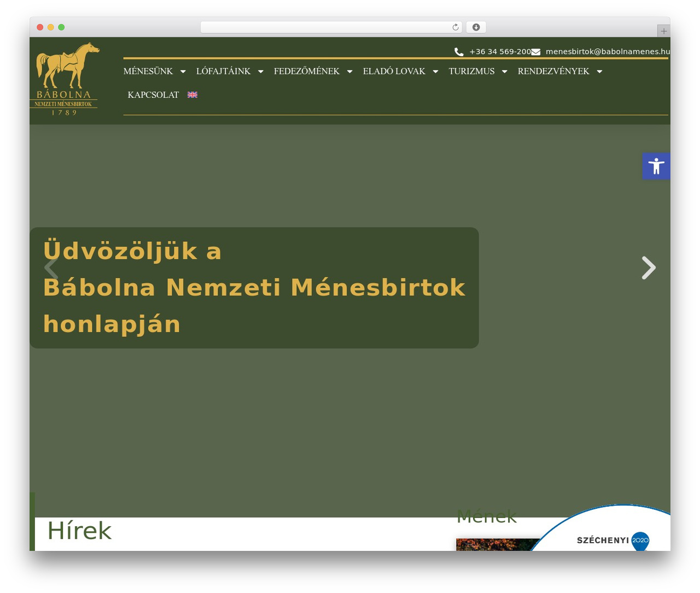Email menesbirtok@babolnamenes.hu link
Image resolution: width=700 pixels, height=593 pixels.
[x=608, y=51]
